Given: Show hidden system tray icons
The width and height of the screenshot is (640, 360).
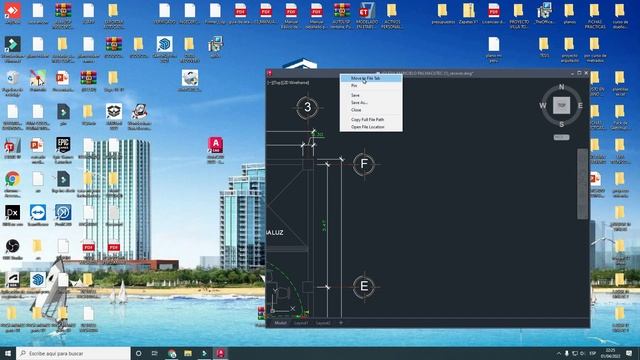Looking at the screenshot, I should click(558, 353).
